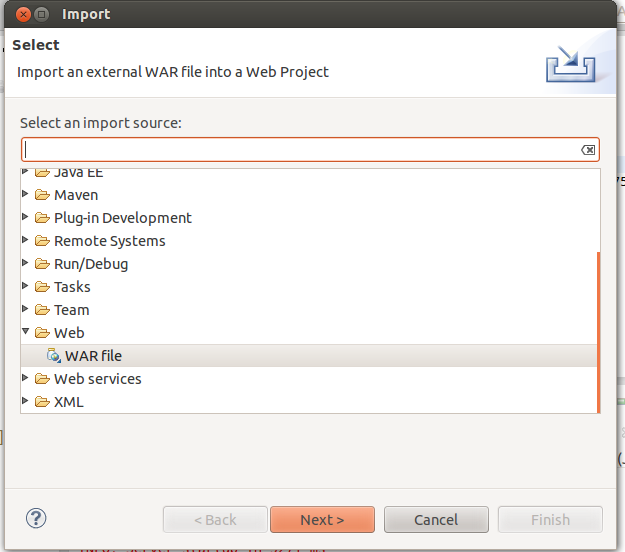Expand the Maven tree node
This screenshot has width=625, height=552.
pyautogui.click(x=26, y=195)
